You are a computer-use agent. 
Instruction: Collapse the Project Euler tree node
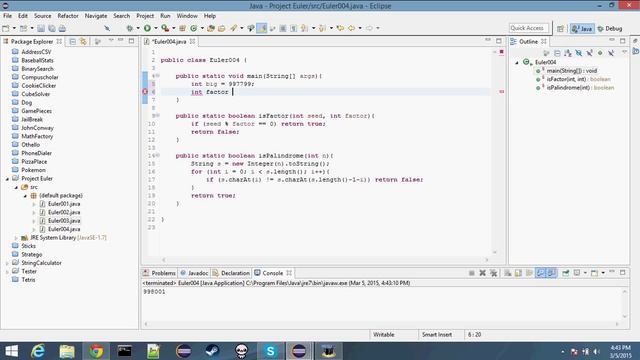point(7,179)
